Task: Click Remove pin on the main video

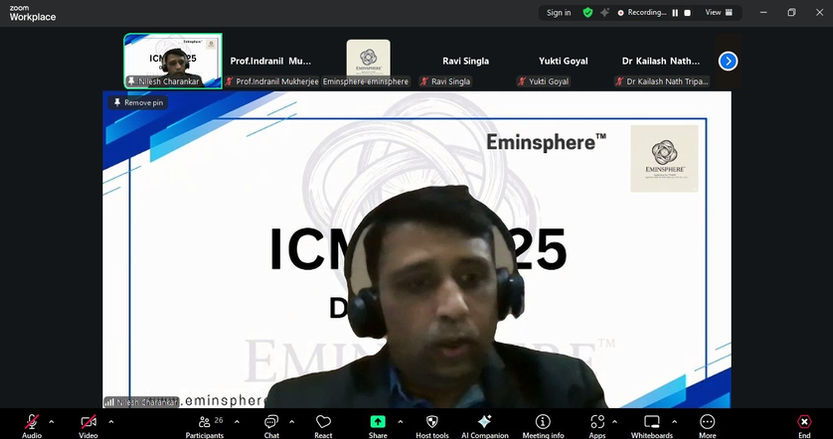Action: pos(138,103)
